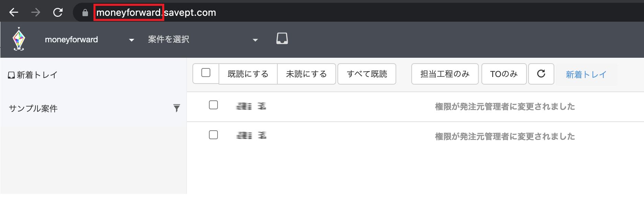Screen dimensions: 644x220
Task: Click the 既読にする button
Action: pyautogui.click(x=248, y=74)
